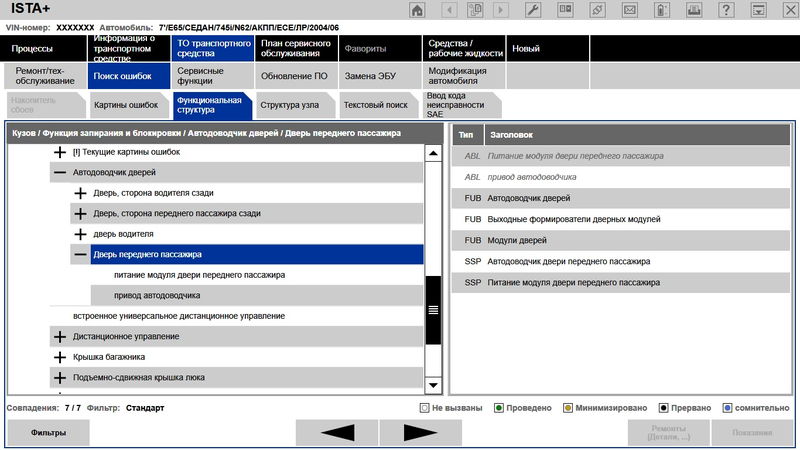Click the copy pages icon in toolbar

tap(477, 10)
